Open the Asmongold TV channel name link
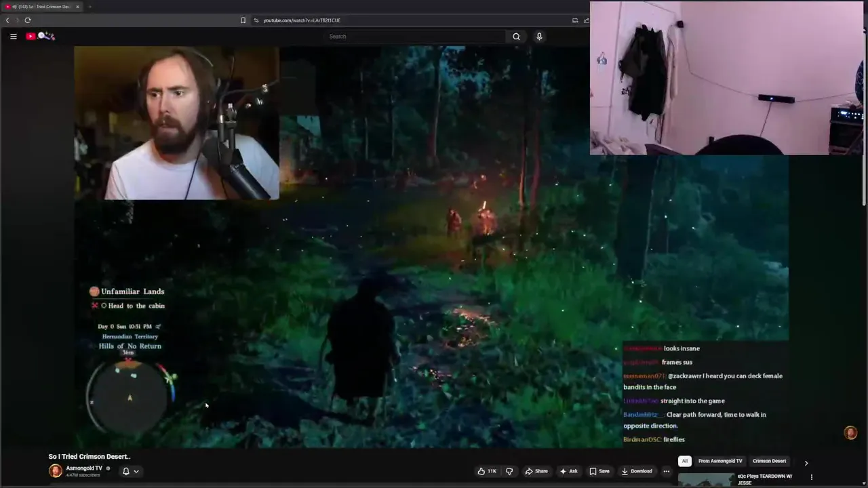Viewport: 868px width, 488px height. (84, 468)
